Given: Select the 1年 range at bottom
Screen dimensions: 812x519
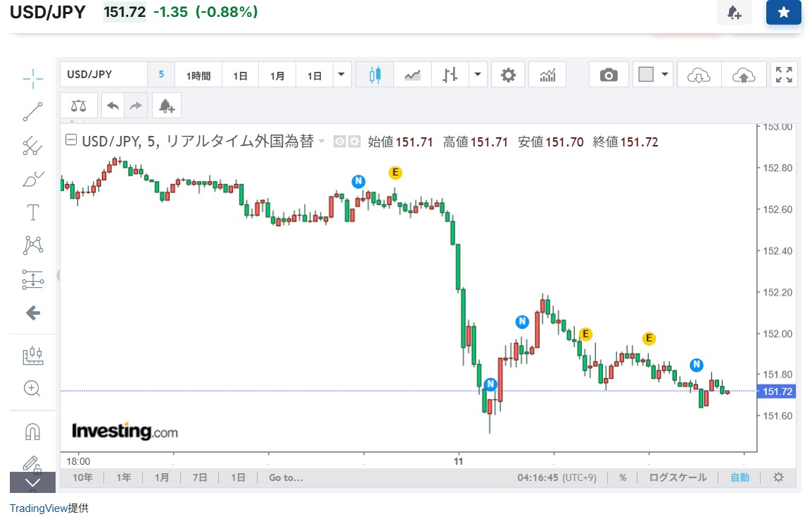Looking at the screenshot, I should point(124,477).
